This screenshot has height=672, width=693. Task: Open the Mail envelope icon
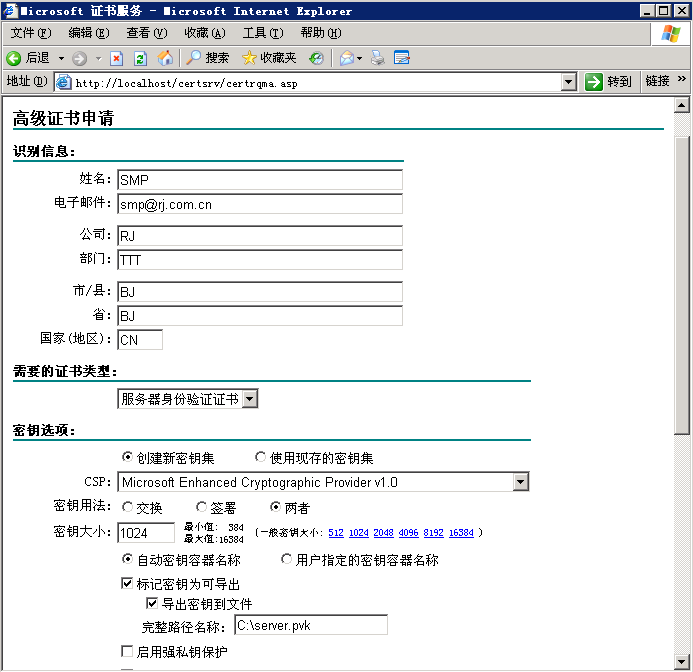[346, 58]
